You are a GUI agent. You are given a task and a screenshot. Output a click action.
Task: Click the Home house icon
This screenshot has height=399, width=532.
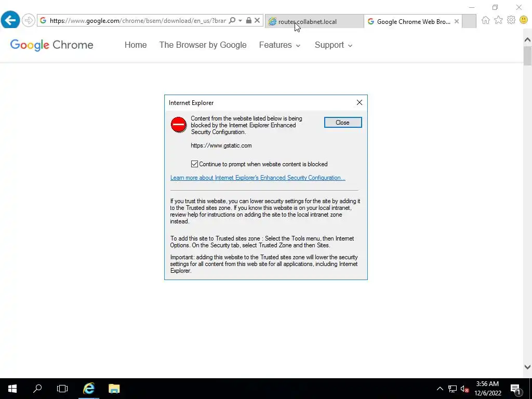pos(486,20)
